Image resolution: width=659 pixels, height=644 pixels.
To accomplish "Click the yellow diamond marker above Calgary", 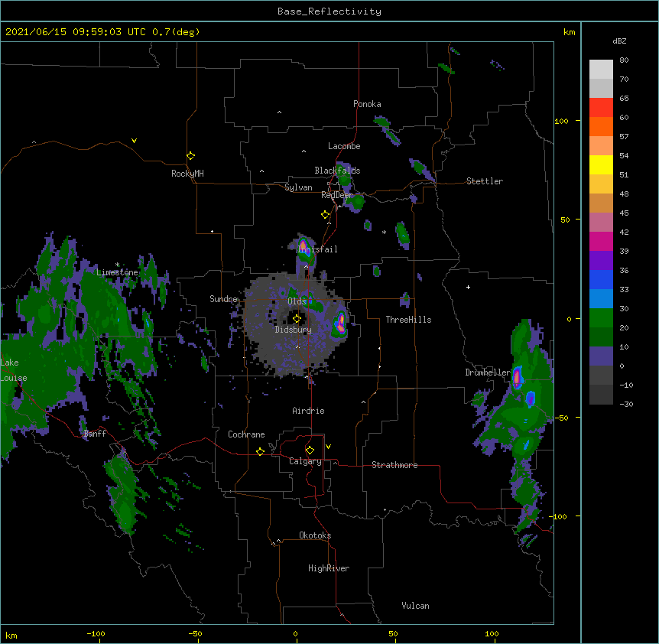I will point(310,450).
